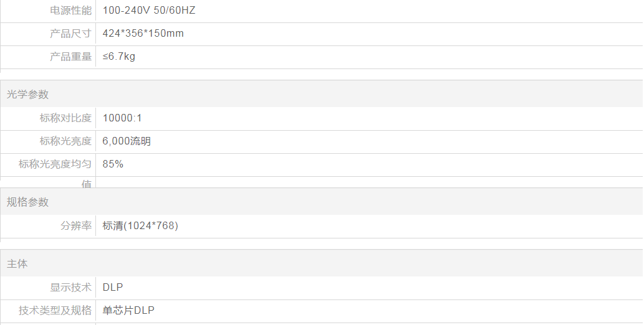The image size is (644, 325).
Task: Select the 424*356*150mm dimension value
Action: point(143,34)
